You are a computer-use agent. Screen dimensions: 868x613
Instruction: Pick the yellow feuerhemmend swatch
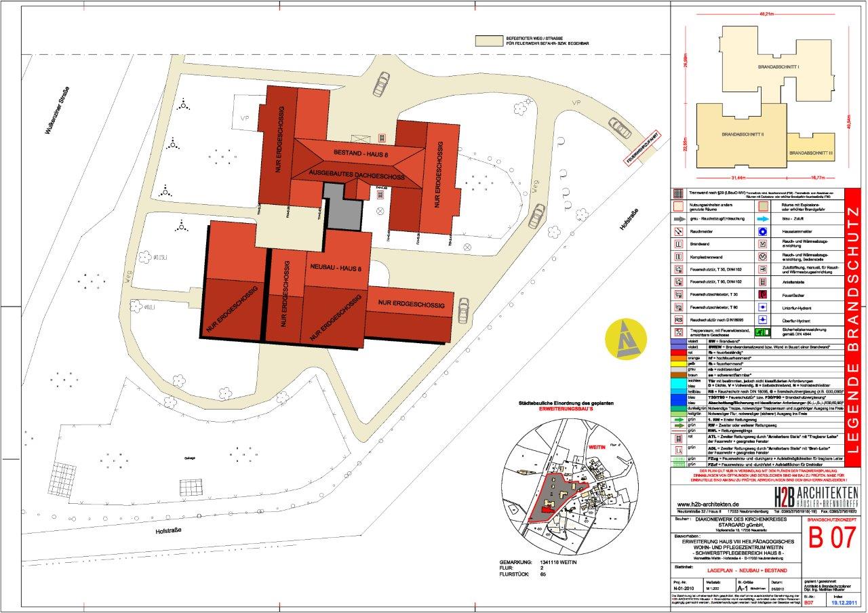[x=679, y=363]
